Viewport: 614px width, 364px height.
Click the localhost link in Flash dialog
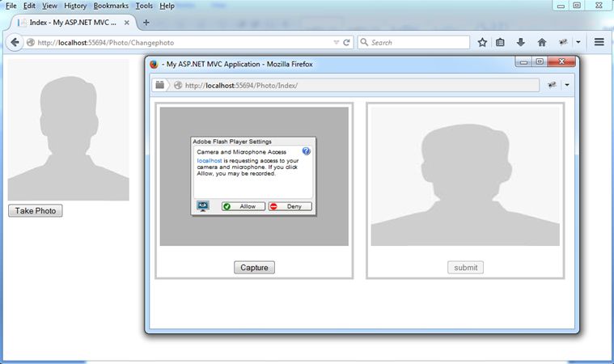coord(210,161)
